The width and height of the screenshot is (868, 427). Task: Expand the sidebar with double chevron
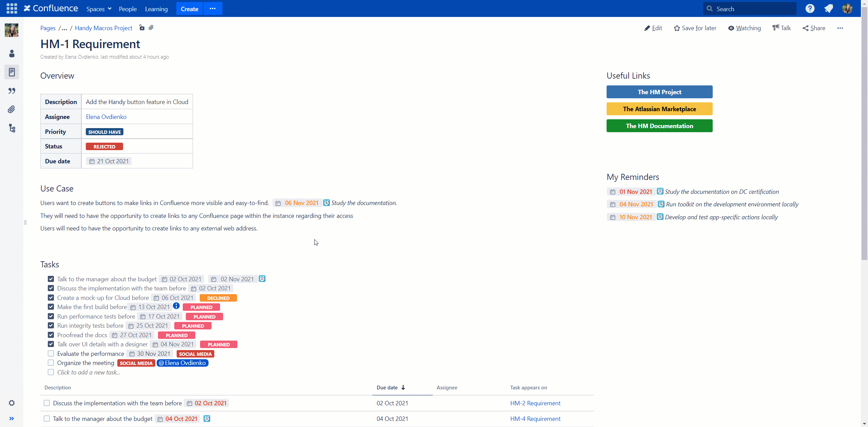[12, 419]
